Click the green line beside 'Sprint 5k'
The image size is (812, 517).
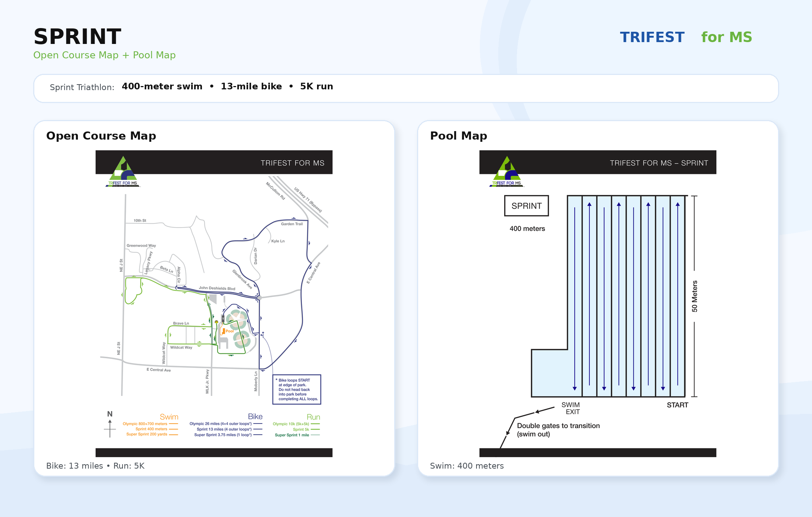coord(315,429)
